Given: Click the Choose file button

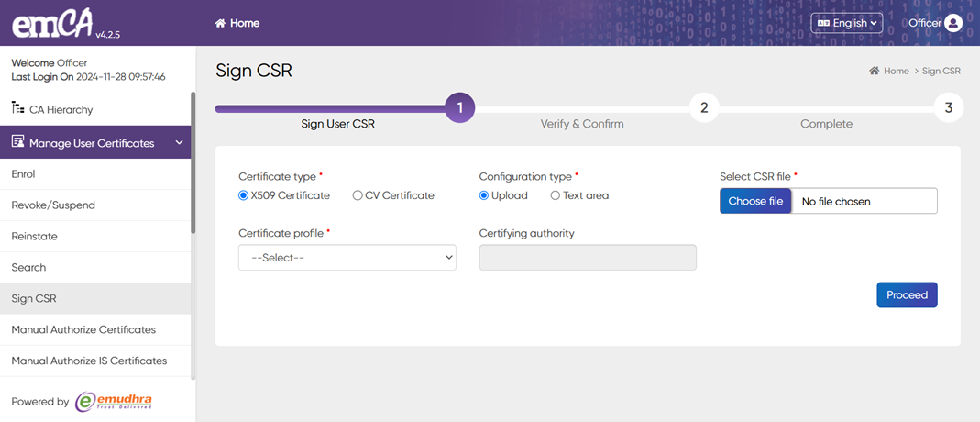Looking at the screenshot, I should tap(755, 201).
